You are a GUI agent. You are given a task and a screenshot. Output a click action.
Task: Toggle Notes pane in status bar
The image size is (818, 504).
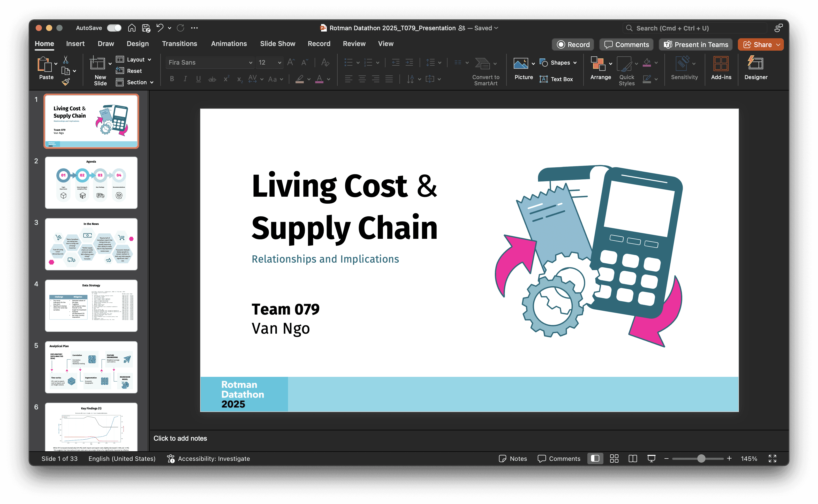pyautogui.click(x=513, y=459)
